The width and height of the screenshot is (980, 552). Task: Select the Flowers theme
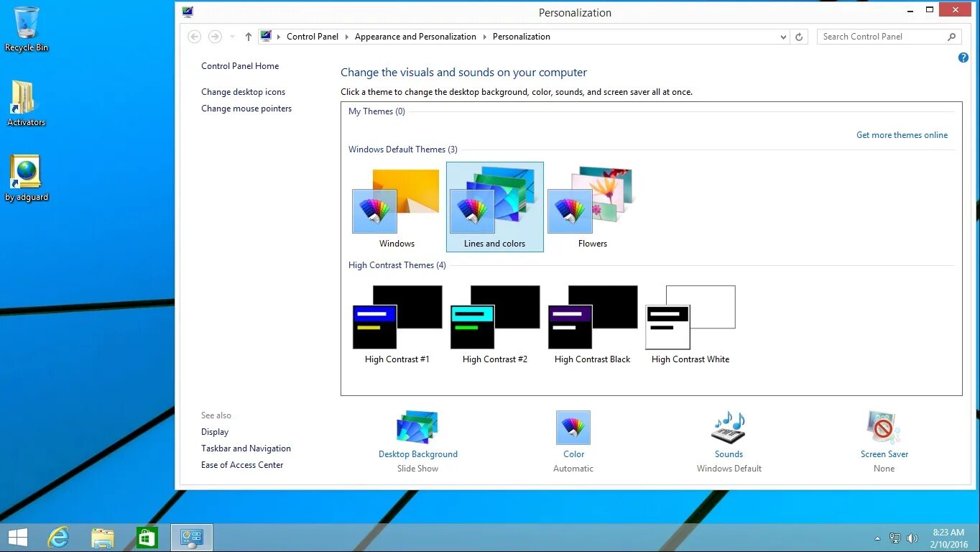point(592,207)
